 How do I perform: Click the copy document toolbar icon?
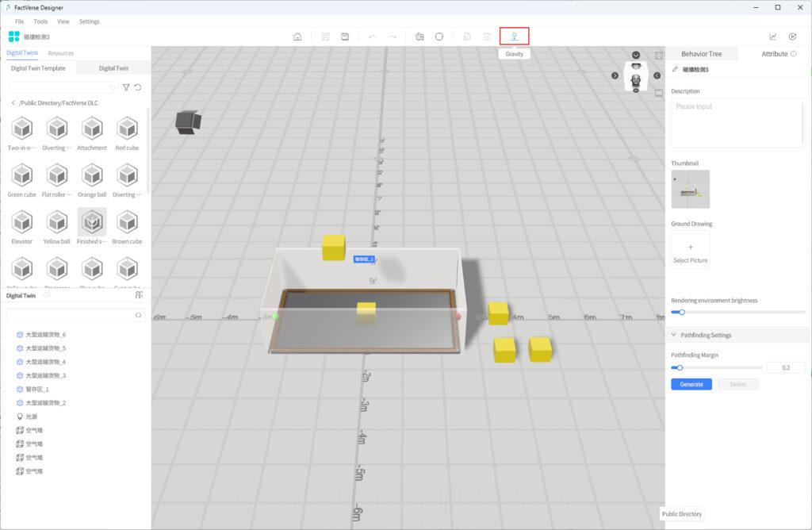coord(466,36)
